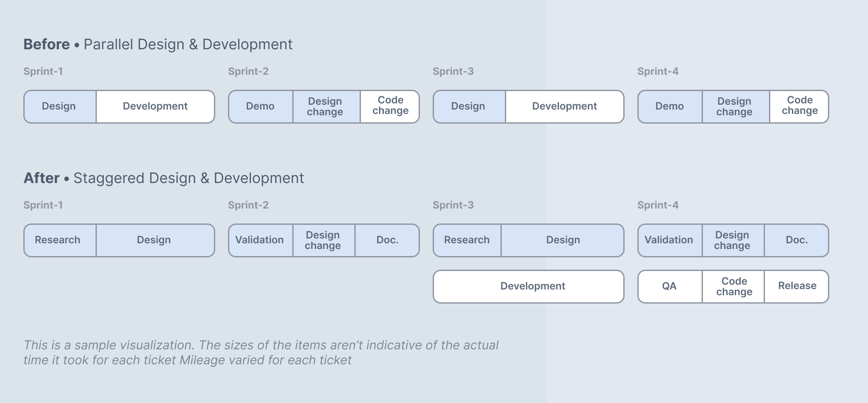Click the Design change block in After Sprint-2
Viewport: 868px width, 403px height.
click(x=324, y=240)
